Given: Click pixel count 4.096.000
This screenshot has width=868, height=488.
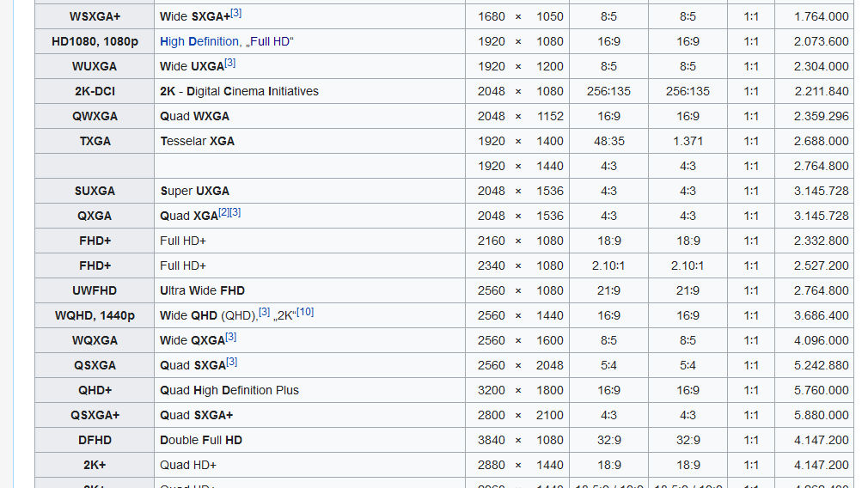Looking at the screenshot, I should (821, 340).
